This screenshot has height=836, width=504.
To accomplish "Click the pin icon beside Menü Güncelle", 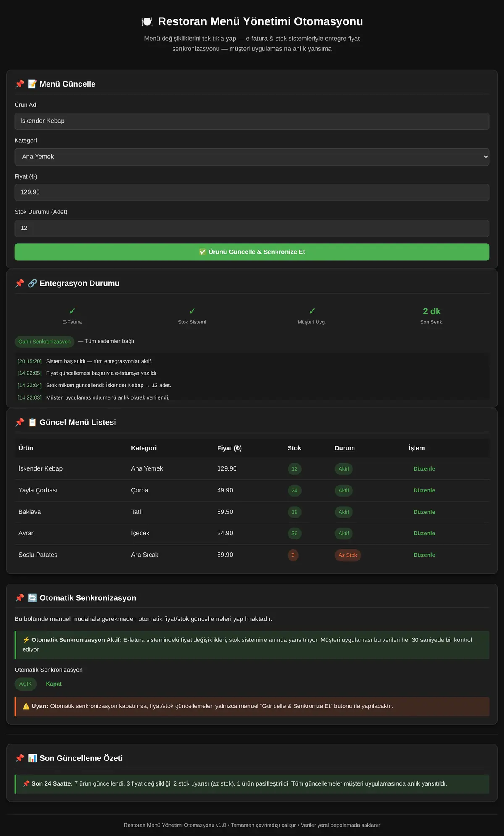I will 19,84.
